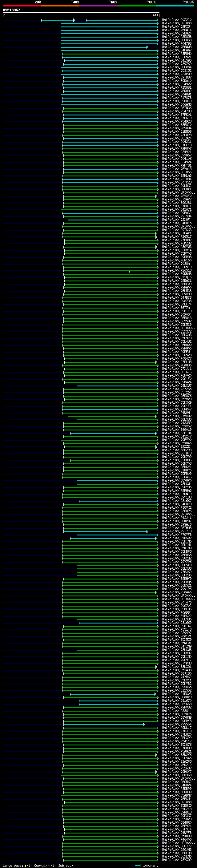
Task: Open hit UniRef100_P04796
Action: tap(177, 43)
